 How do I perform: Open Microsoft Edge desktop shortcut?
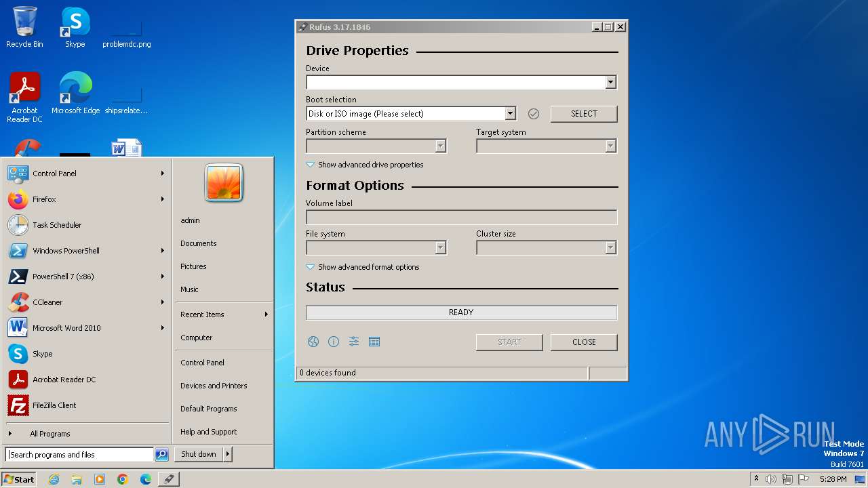(75, 94)
